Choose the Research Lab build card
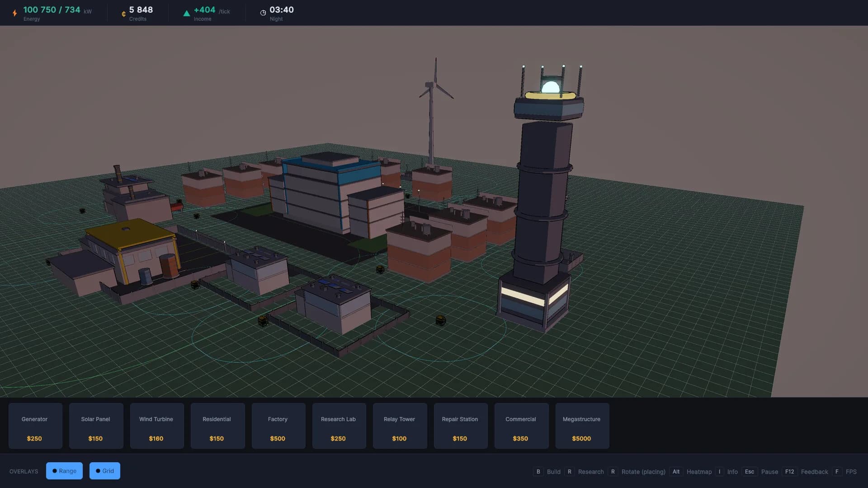The image size is (868, 488). pos(339,426)
